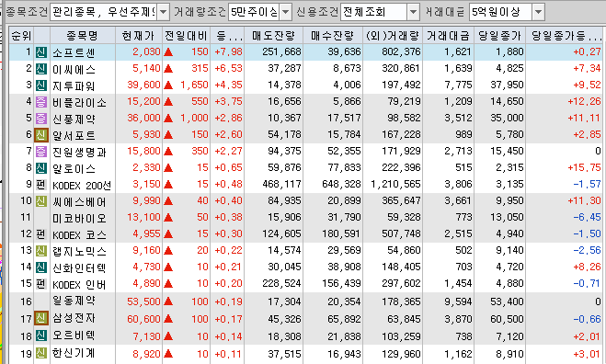606x364 pixels.
Task: Sort by the 당일종가 column header
Action: tap(500, 36)
